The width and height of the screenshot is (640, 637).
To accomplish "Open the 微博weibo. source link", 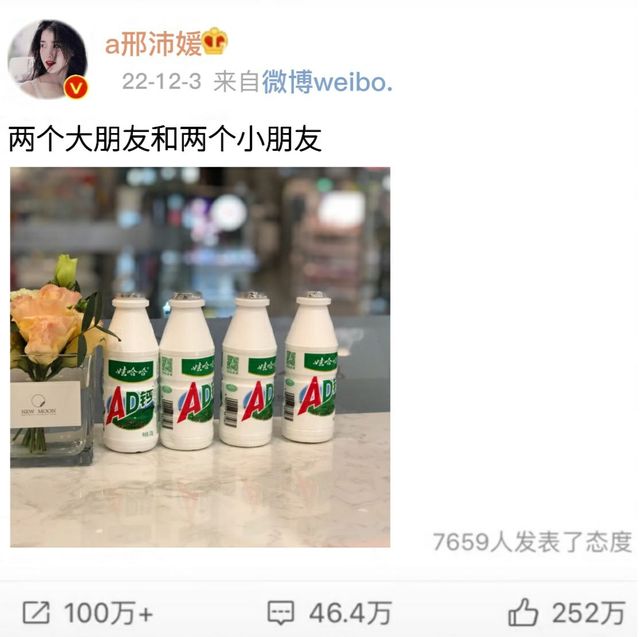I will pos(327,82).
